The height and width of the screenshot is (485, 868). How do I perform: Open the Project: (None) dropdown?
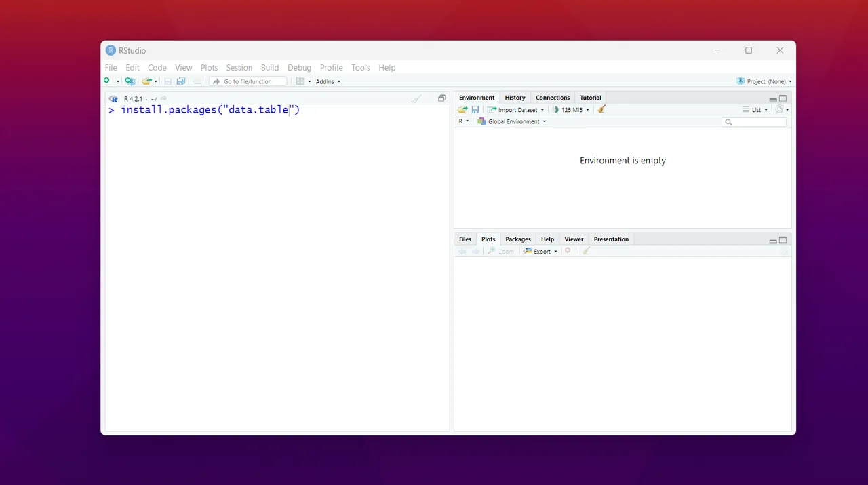pyautogui.click(x=764, y=81)
